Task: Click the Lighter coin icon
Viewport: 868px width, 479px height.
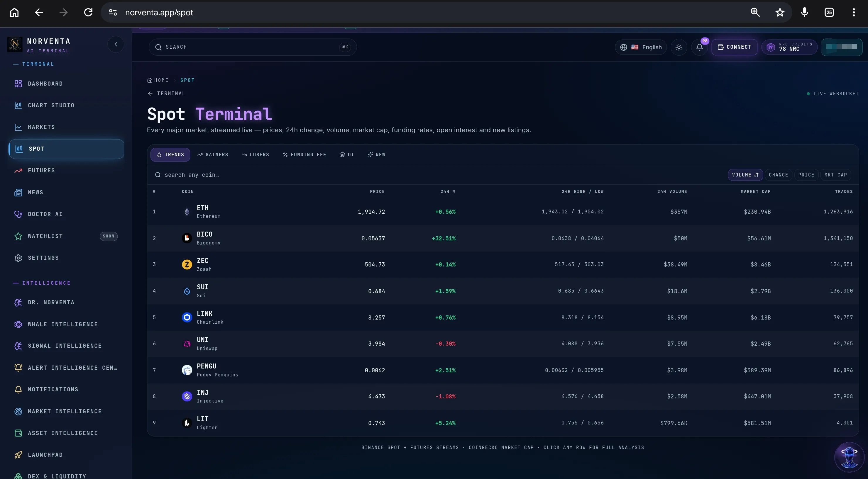Action: (187, 423)
